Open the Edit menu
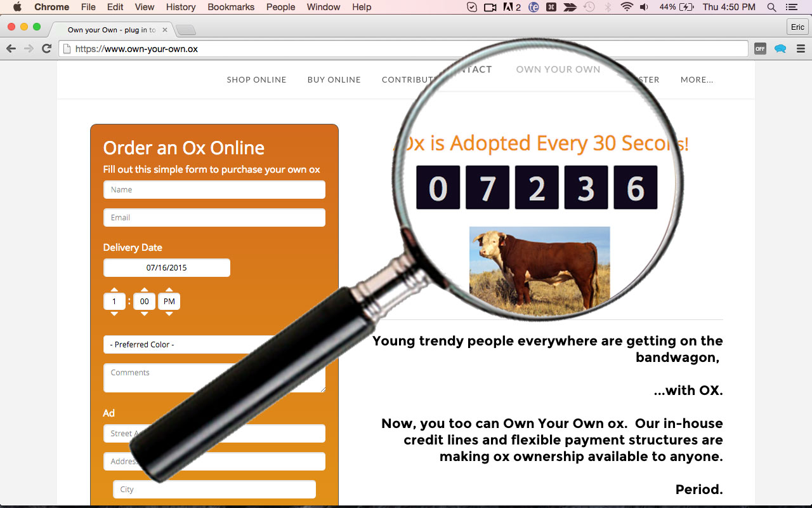Screen dimensions: 812x508 tap(115, 7)
